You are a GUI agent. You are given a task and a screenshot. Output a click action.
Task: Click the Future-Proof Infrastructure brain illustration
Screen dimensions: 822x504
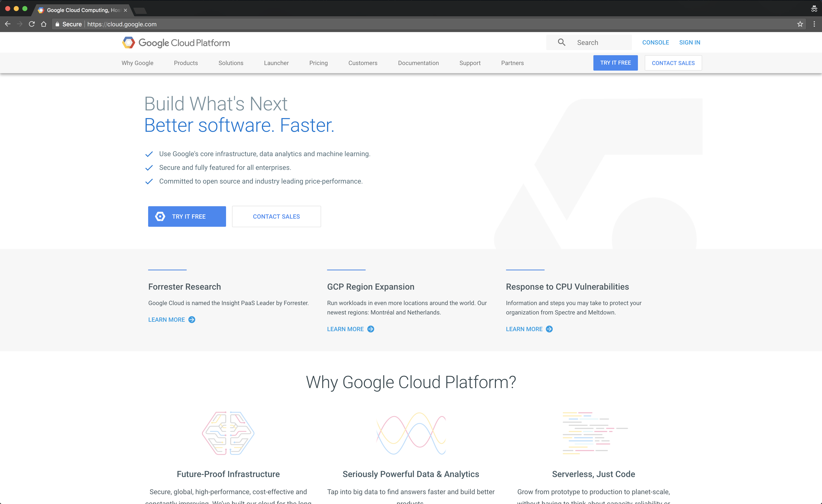(228, 433)
